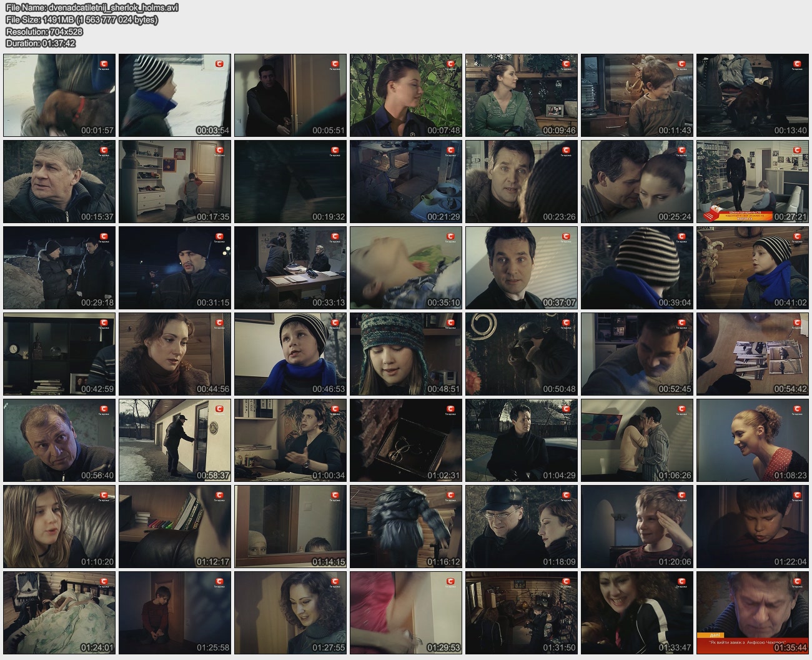The width and height of the screenshot is (812, 660).
Task: Open the thumbnail timestamped 00:31:15
Action: (x=175, y=267)
